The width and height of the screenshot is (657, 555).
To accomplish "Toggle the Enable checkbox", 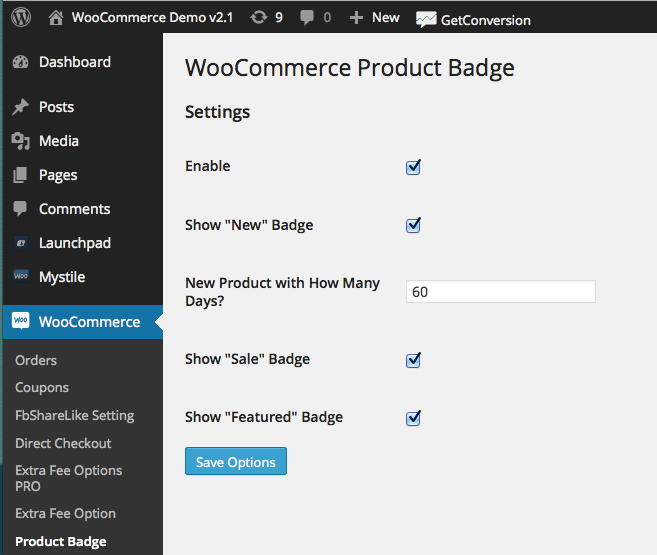I will point(413,167).
